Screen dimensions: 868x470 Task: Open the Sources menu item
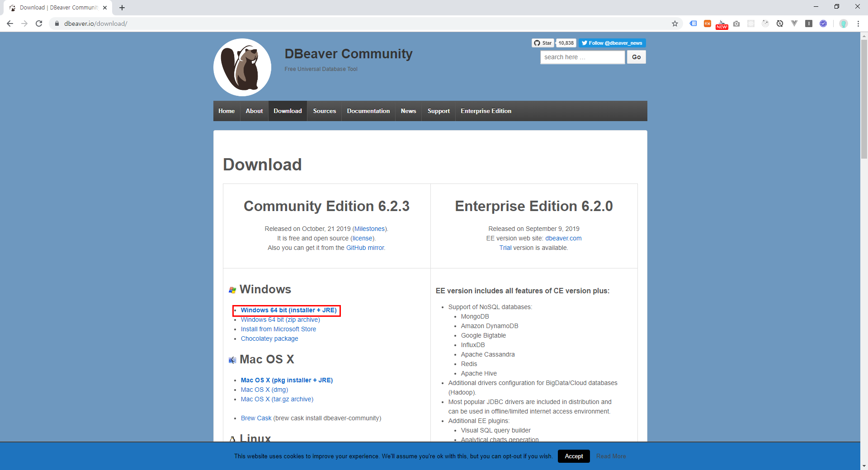point(325,111)
